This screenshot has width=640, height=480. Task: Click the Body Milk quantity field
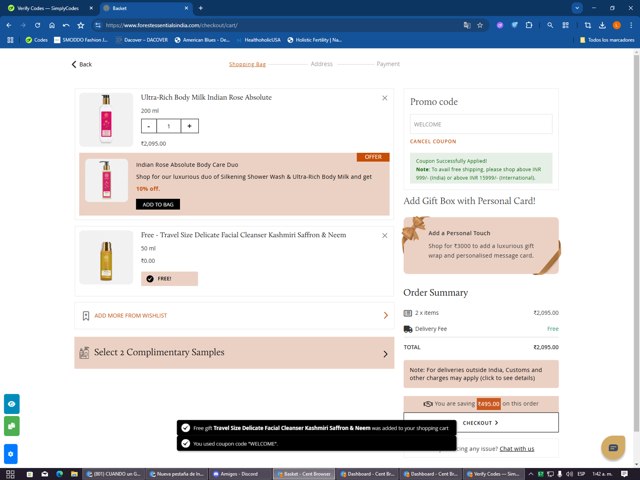[169, 126]
